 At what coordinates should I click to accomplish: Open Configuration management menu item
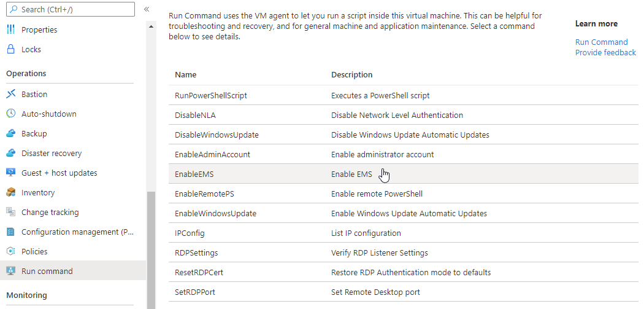77,232
